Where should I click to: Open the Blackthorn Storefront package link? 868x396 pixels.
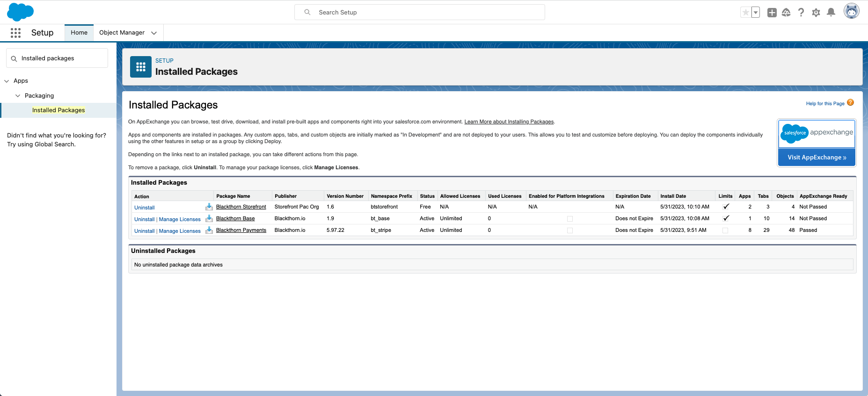241,207
